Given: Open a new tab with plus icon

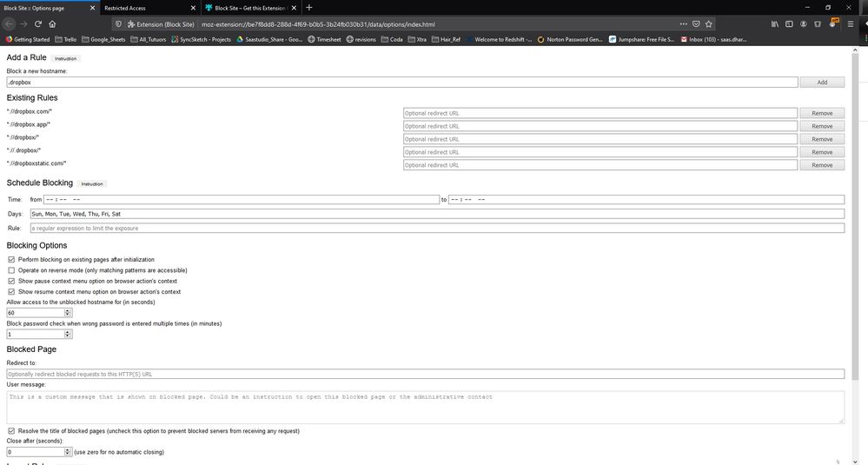Looking at the screenshot, I should click(309, 8).
